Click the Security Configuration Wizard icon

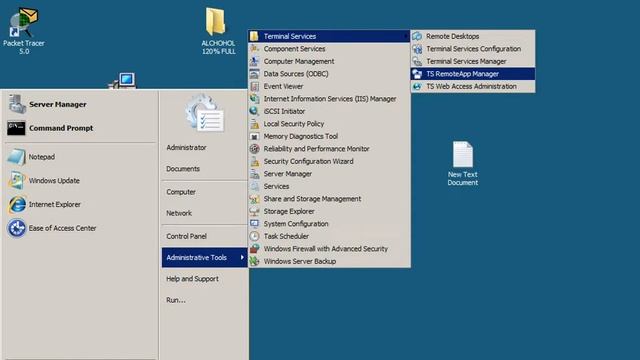254,161
